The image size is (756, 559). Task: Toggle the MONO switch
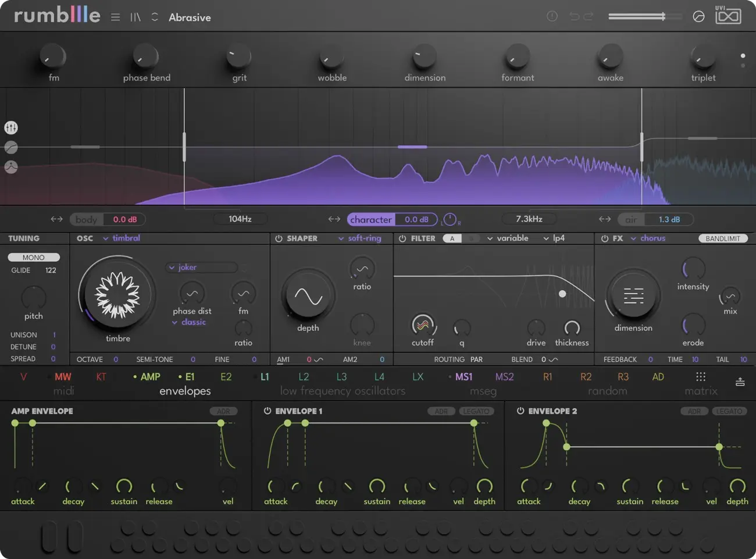pos(34,257)
